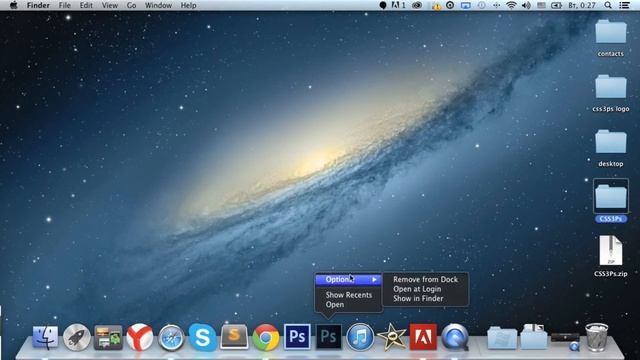Click the yellow warning triangle menu icon
This screenshot has width=640, height=360.
[x=436, y=6]
